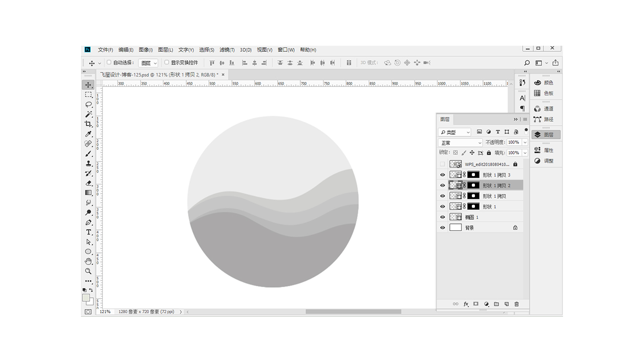The height and width of the screenshot is (362, 644).
Task: Open the 不透明度 opacity dropdown arrow
Action: tap(525, 143)
